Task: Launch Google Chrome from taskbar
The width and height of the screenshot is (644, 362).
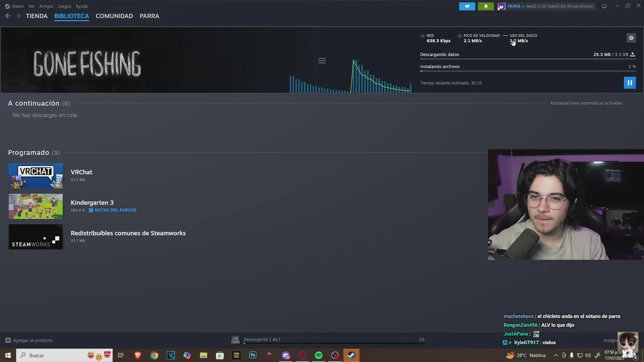Action: click(x=154, y=355)
